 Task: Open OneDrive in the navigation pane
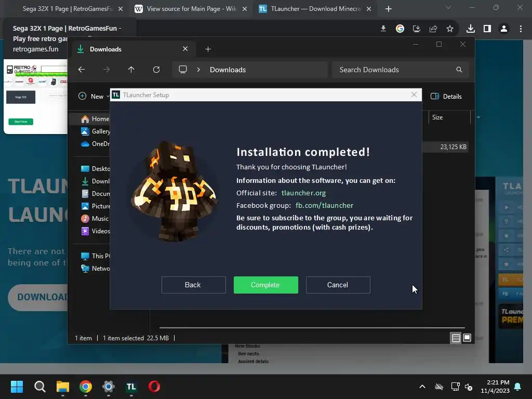(95, 144)
